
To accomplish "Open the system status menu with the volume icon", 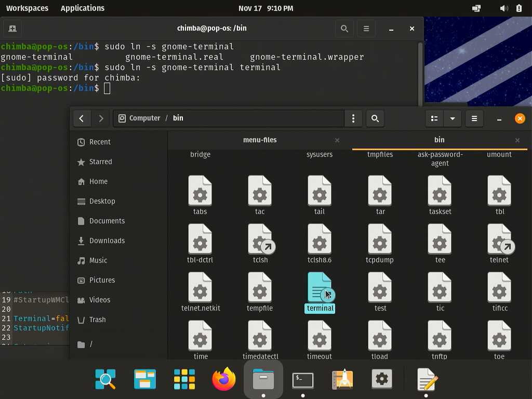I will click(503, 8).
